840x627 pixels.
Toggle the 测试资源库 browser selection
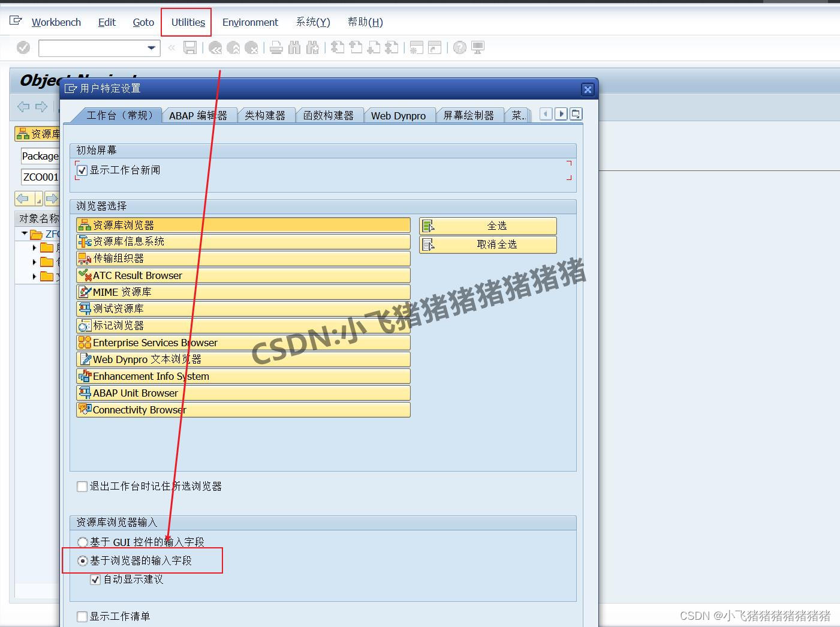coord(243,309)
